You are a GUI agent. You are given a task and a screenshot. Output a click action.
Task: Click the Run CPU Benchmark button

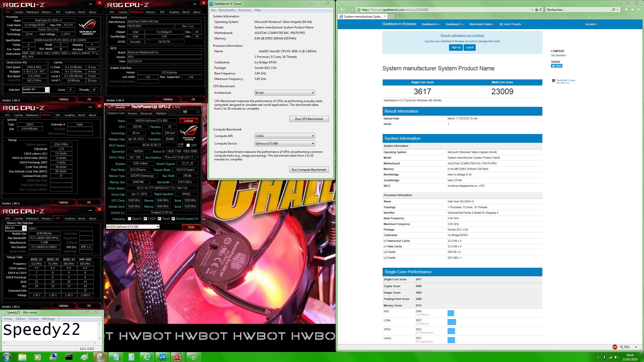(x=309, y=119)
